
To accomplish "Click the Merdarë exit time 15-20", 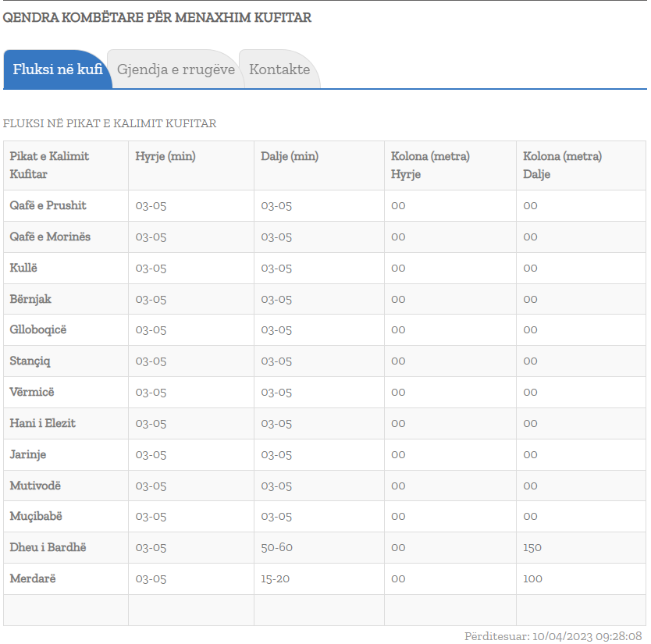I will click(x=275, y=578).
